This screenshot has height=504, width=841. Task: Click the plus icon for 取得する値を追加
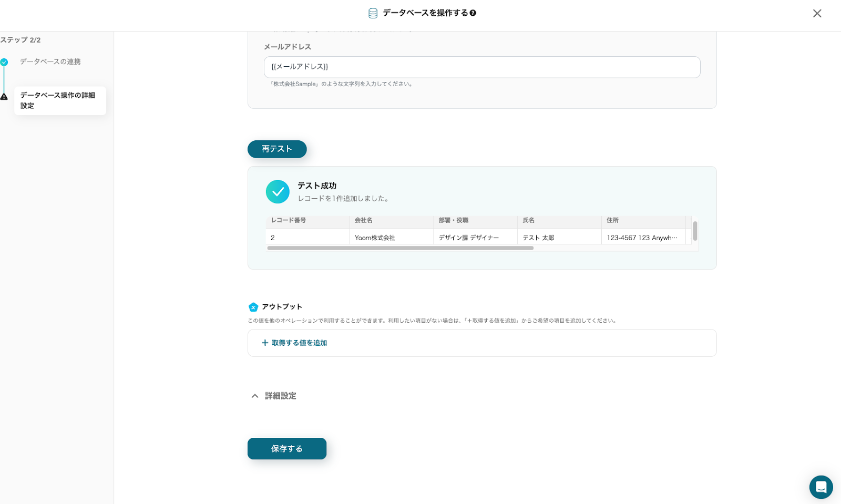pyautogui.click(x=265, y=343)
